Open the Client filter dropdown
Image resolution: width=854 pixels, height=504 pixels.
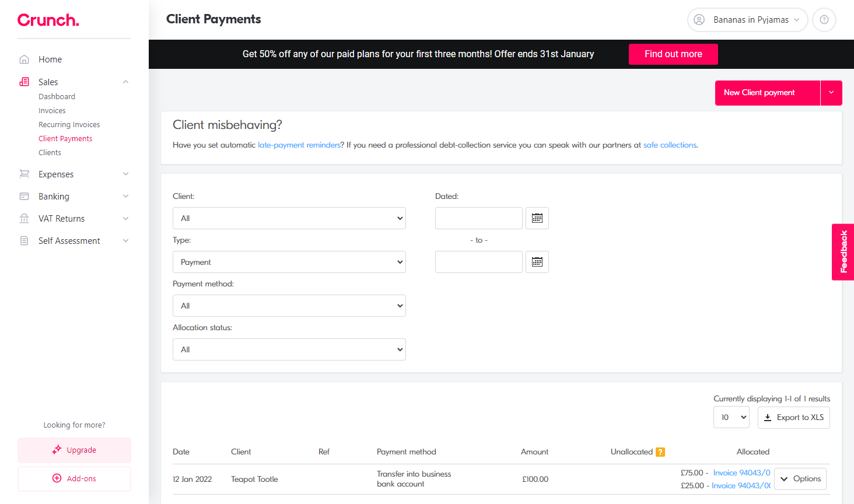pyautogui.click(x=289, y=218)
